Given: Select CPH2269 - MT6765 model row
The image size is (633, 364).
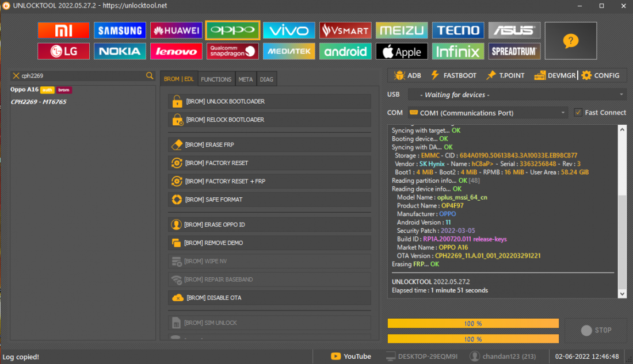Looking at the screenshot, I should click(x=39, y=102).
